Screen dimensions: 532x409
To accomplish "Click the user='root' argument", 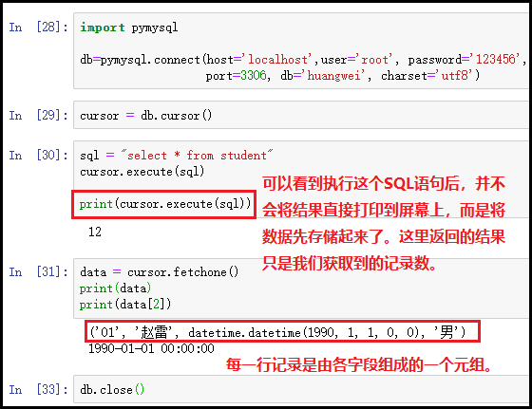I will click(357, 60).
